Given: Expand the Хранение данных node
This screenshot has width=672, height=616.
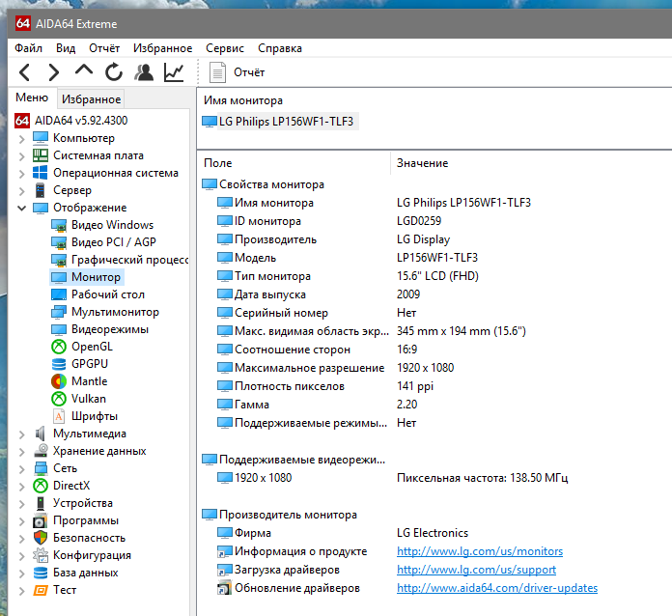Looking at the screenshot, I should tap(22, 452).
